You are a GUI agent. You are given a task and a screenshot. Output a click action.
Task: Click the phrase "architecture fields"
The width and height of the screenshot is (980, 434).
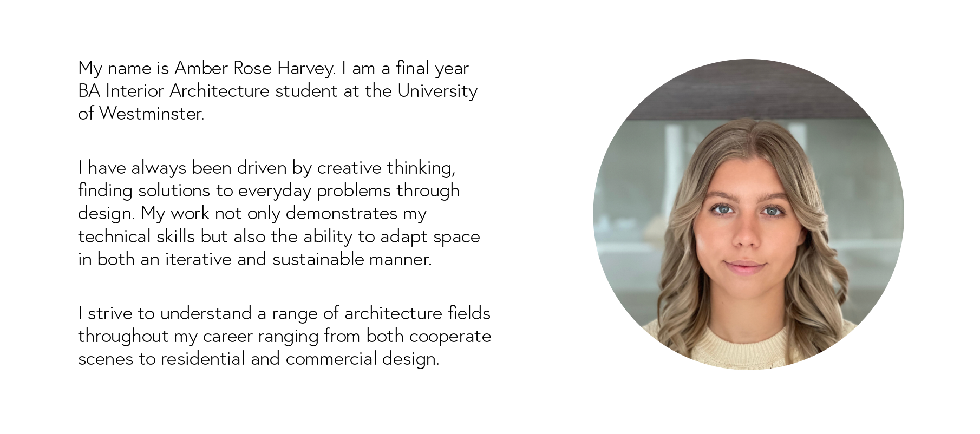[417, 313]
